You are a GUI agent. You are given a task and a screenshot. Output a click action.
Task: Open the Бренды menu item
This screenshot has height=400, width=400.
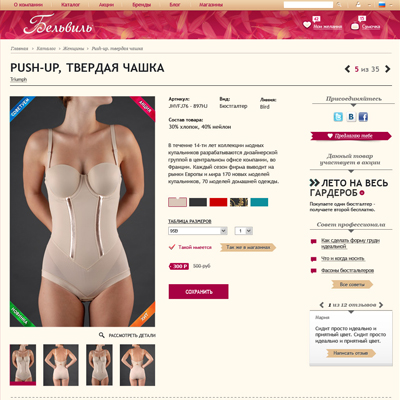coord(141,5)
